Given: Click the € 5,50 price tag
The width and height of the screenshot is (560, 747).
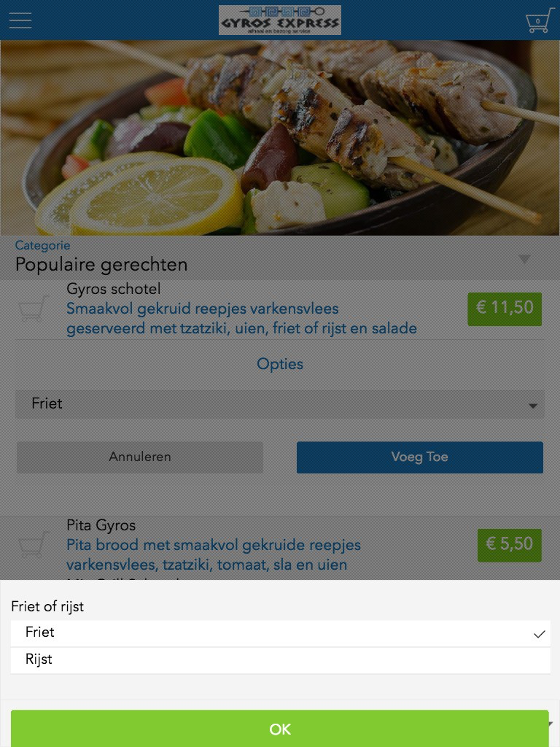Looking at the screenshot, I should (x=510, y=544).
